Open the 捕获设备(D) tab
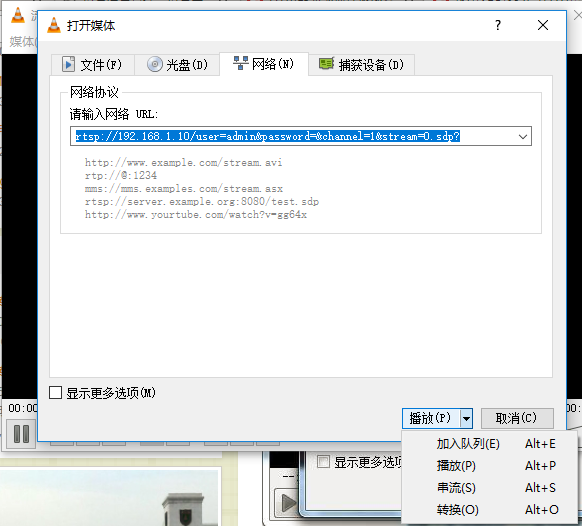Viewport: 582px width, 526px height. [361, 65]
